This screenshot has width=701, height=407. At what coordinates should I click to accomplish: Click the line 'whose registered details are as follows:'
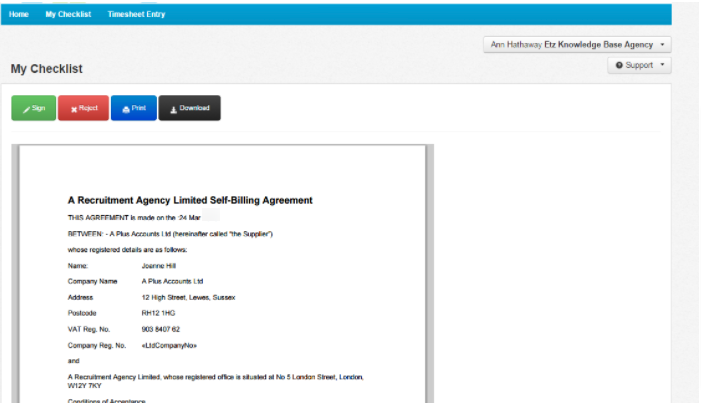pos(127,250)
